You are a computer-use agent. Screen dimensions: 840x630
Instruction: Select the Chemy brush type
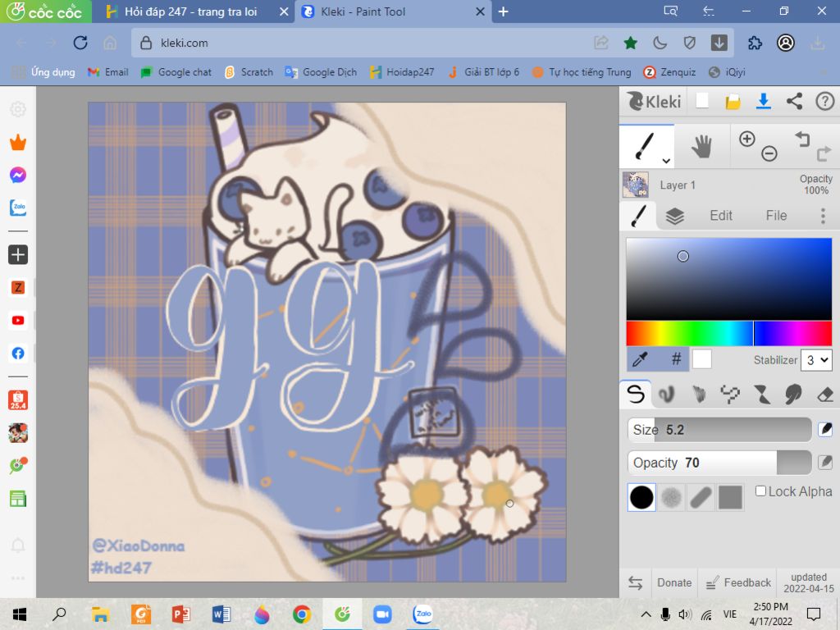pos(762,395)
